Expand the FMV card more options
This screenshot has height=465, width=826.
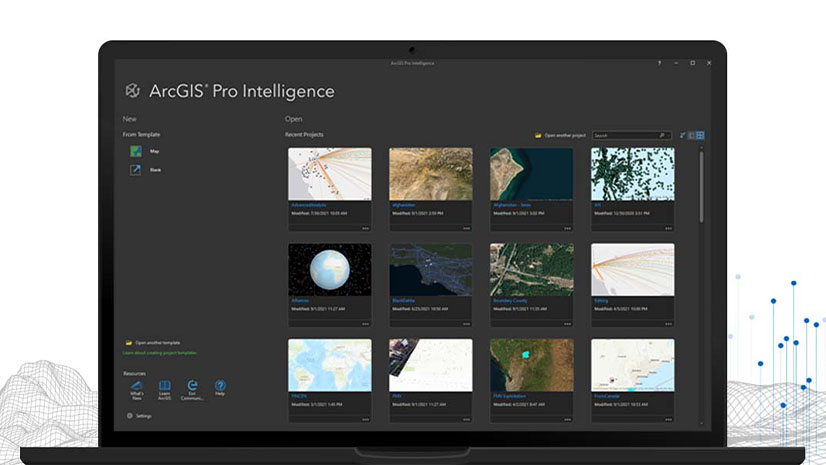(x=467, y=420)
